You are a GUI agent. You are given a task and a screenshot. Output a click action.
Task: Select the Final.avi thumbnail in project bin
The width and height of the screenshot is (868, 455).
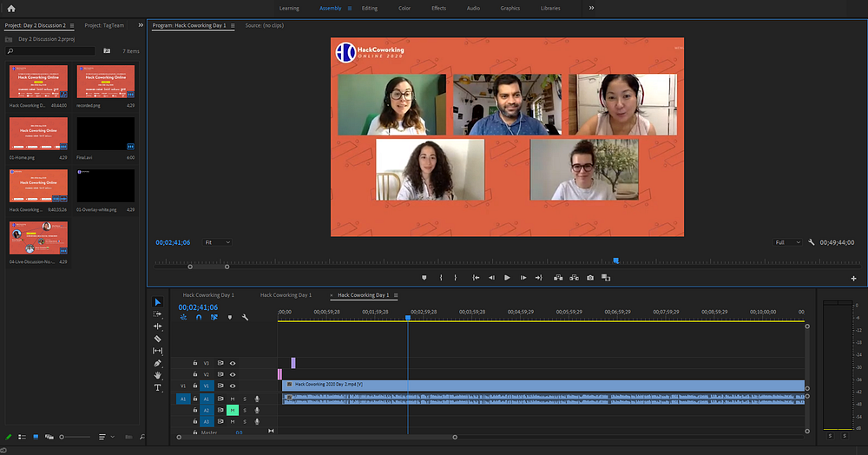coord(105,134)
